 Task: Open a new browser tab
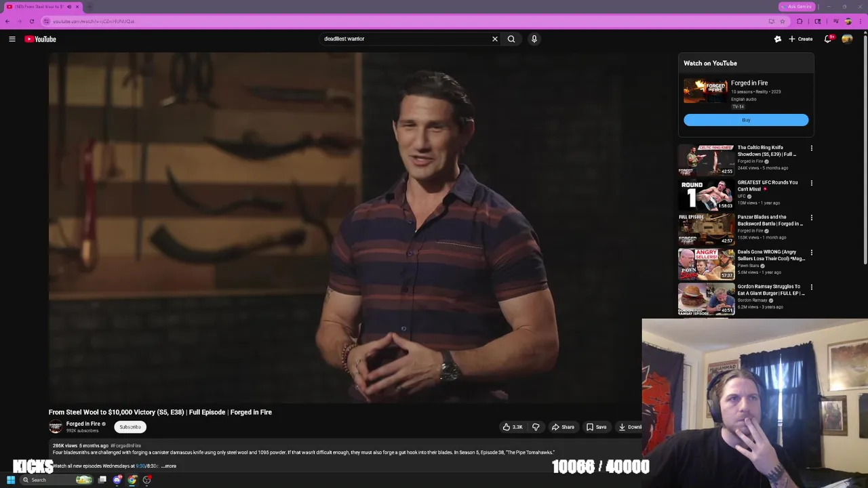click(x=90, y=7)
